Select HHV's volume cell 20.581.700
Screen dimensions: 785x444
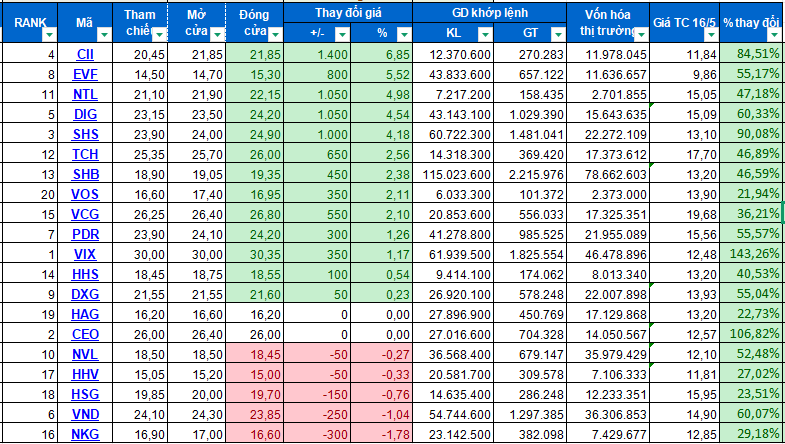pyautogui.click(x=453, y=374)
